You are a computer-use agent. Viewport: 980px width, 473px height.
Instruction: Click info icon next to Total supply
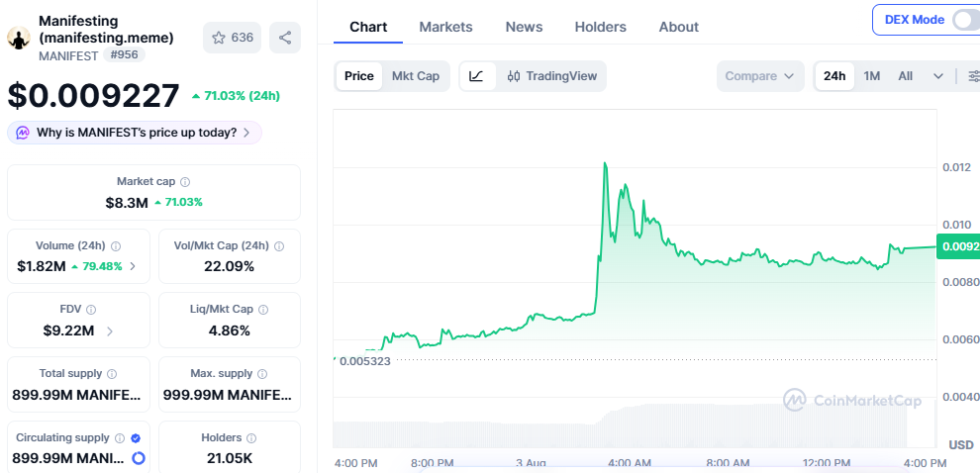112,374
